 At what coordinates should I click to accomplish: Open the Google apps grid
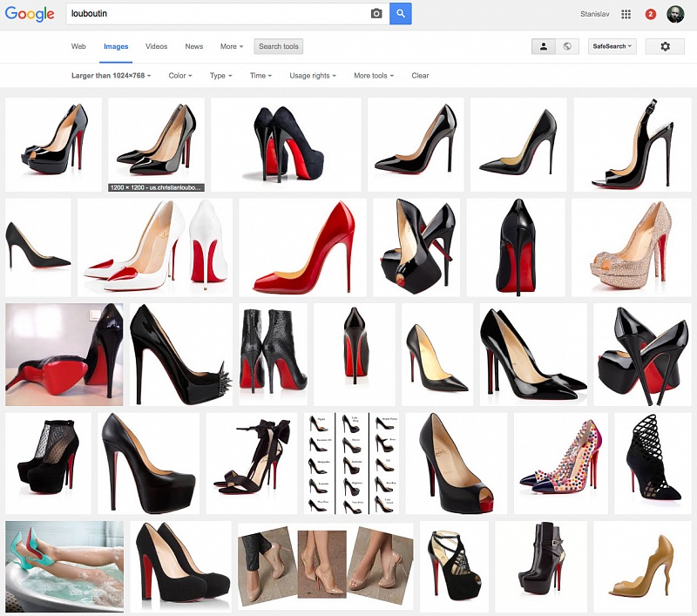[626, 14]
